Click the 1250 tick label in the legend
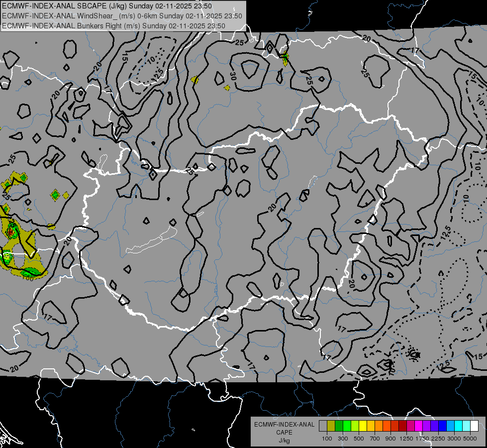Image resolution: width=487 pixels, height=448 pixels. point(406,439)
